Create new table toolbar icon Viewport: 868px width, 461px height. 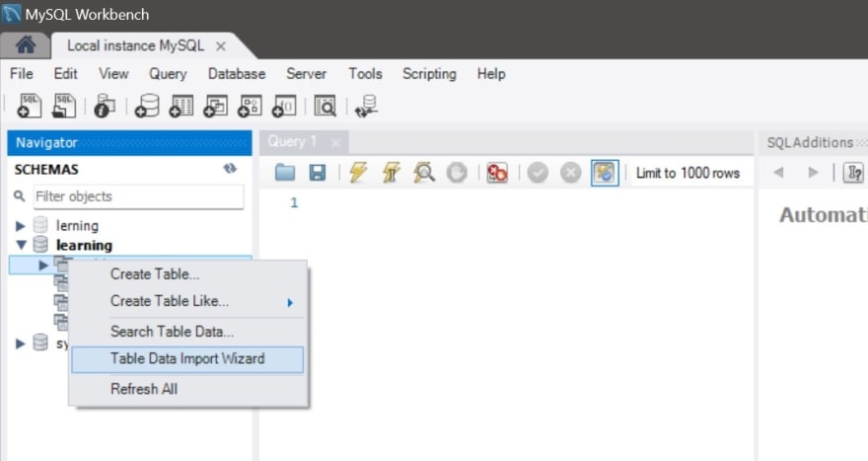tap(181, 106)
